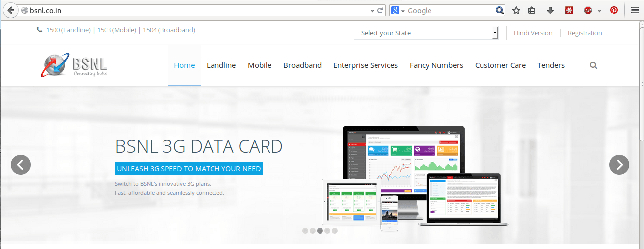Viewport: 644px width, 249px height.
Task: Switch to the Hindi Version link
Action: pyautogui.click(x=533, y=33)
